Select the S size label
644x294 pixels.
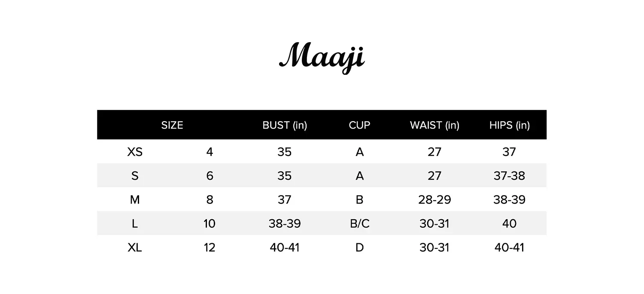point(135,176)
